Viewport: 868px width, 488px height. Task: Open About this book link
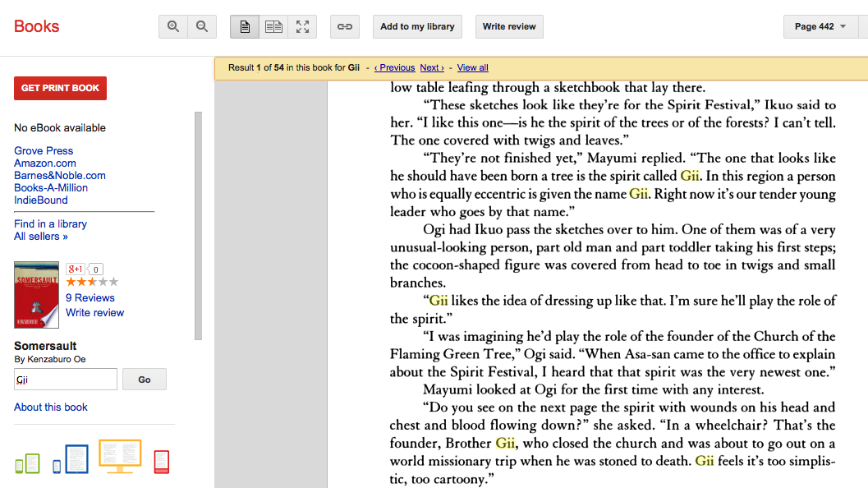[51, 407]
